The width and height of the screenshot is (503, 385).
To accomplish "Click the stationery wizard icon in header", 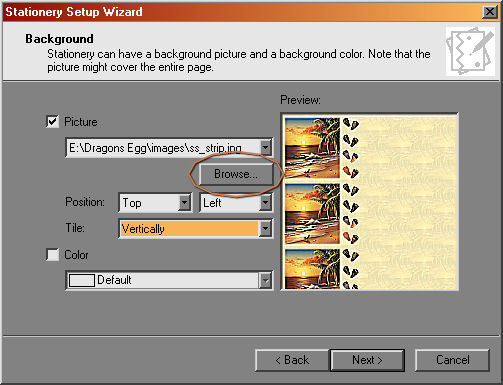I will coord(470,51).
